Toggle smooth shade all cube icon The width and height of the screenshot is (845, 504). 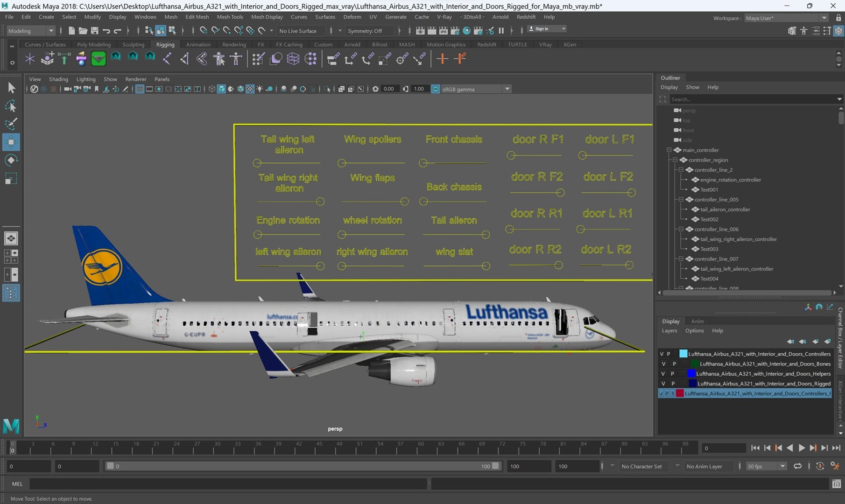(221, 89)
